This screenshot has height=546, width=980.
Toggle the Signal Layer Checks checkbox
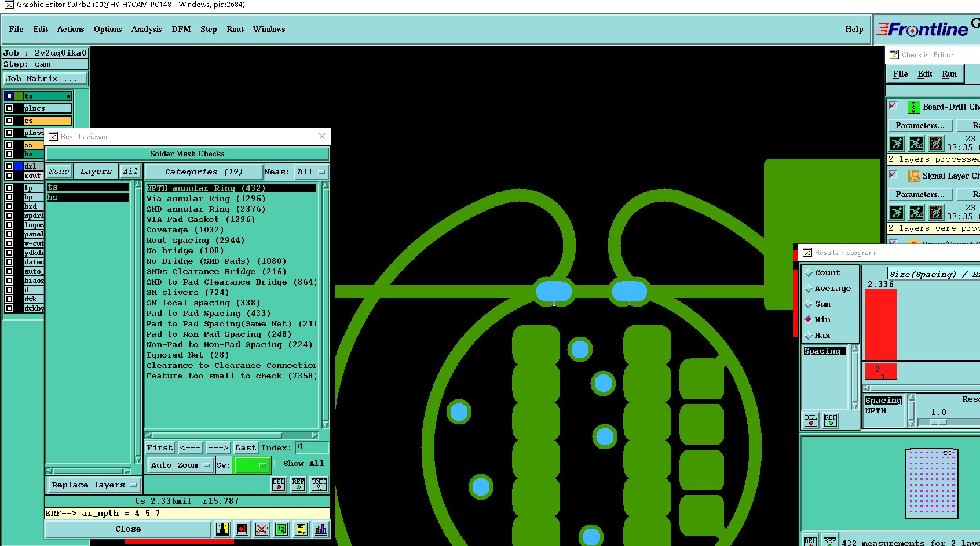(893, 174)
